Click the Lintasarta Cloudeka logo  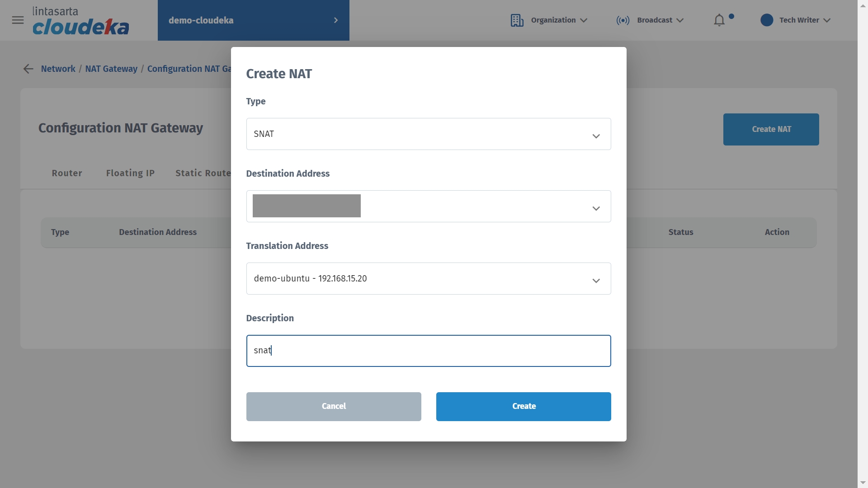pos(80,21)
